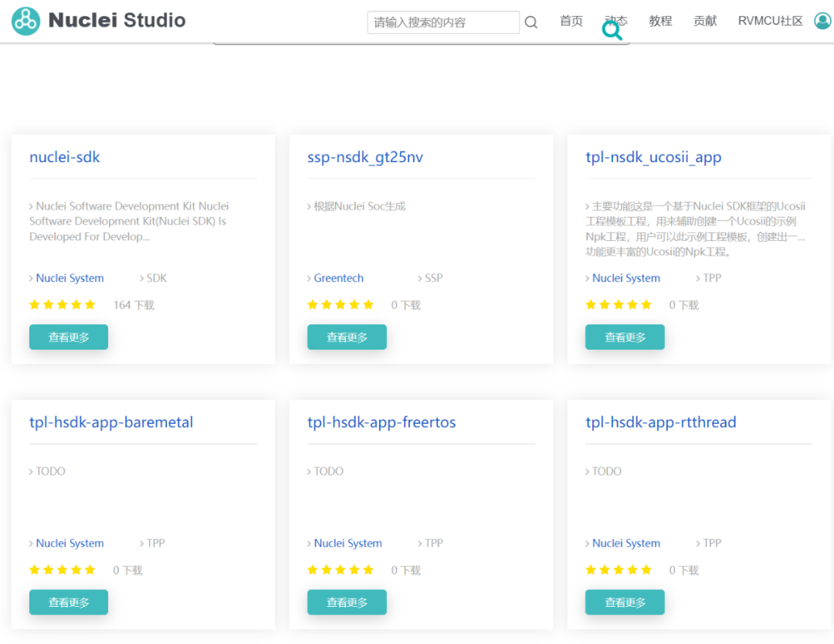Click 查看更多 on the tpl-hsdk-app-freertos card
This screenshot has height=644, width=834.
click(347, 602)
